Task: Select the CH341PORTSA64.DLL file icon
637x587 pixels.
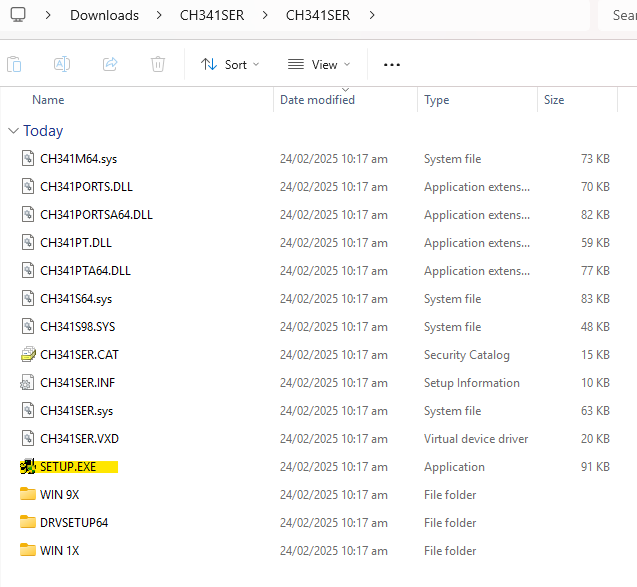Action: [28, 214]
